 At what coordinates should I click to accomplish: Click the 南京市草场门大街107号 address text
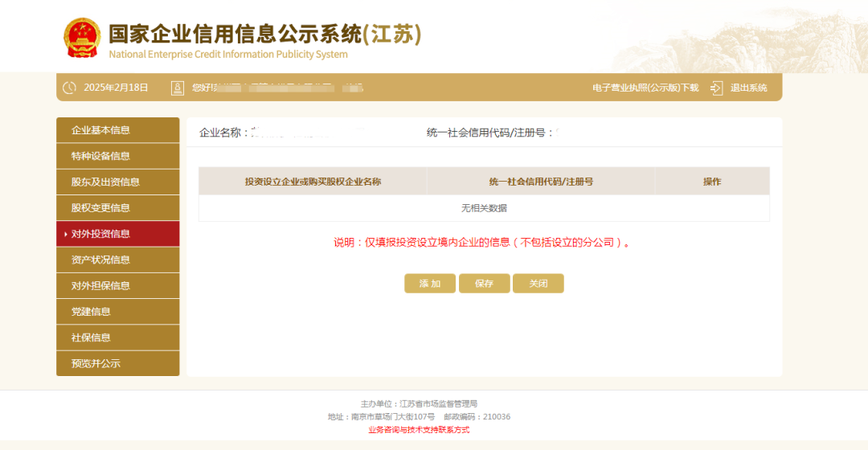coord(393,417)
